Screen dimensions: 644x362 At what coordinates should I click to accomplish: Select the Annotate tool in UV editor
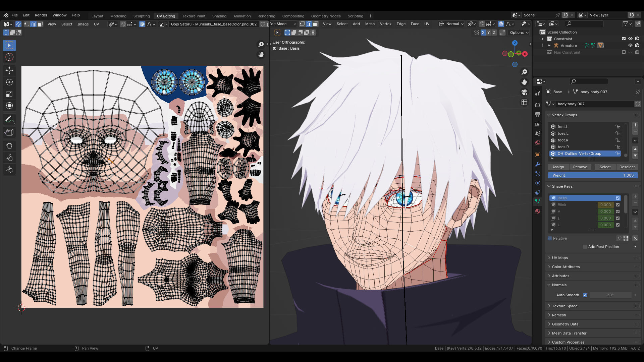(x=9, y=119)
